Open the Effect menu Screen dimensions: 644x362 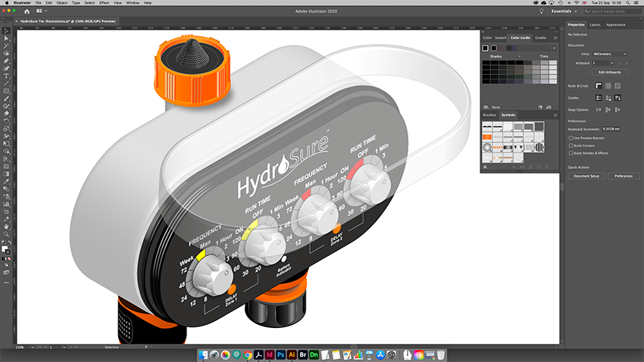click(x=105, y=3)
